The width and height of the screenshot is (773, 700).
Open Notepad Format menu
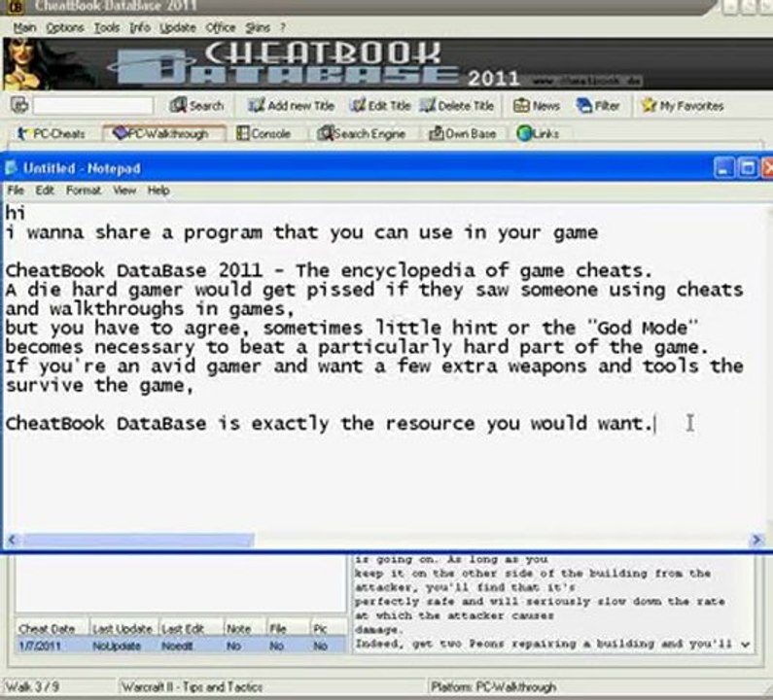(x=84, y=191)
